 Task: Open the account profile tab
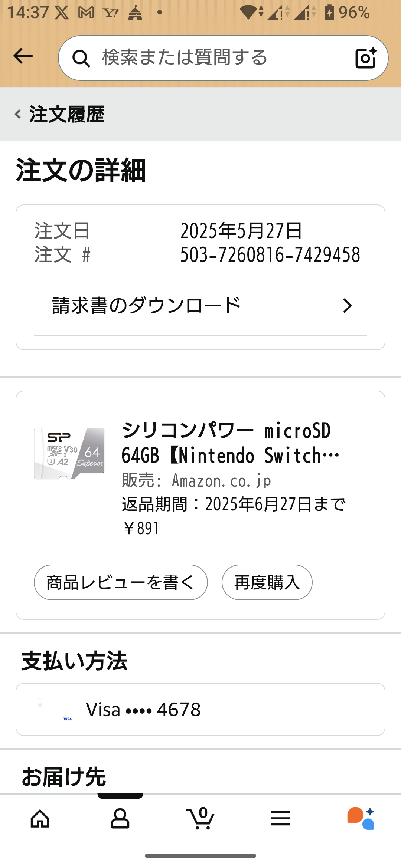[x=120, y=818]
